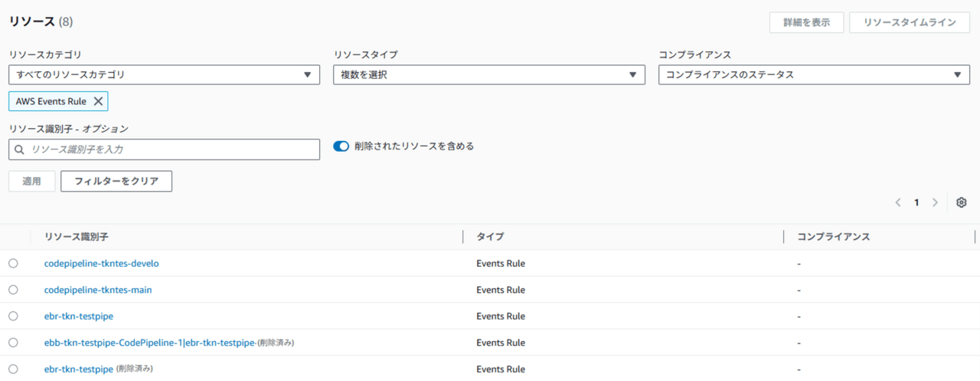Go to previous page arrow

898,203
